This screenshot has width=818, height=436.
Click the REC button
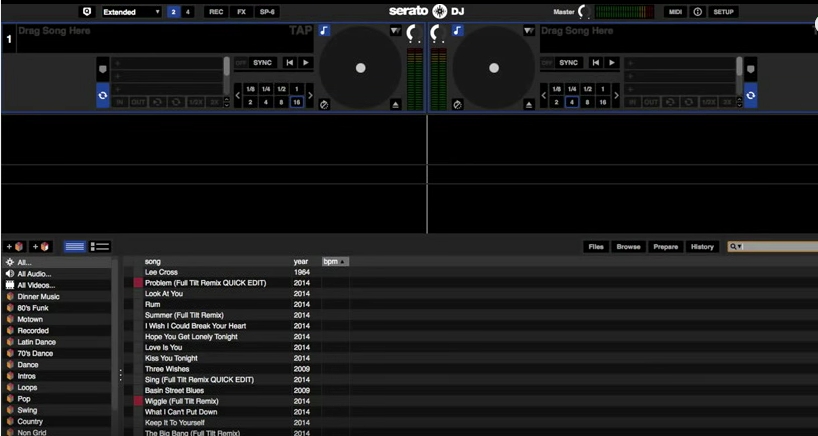pos(215,12)
